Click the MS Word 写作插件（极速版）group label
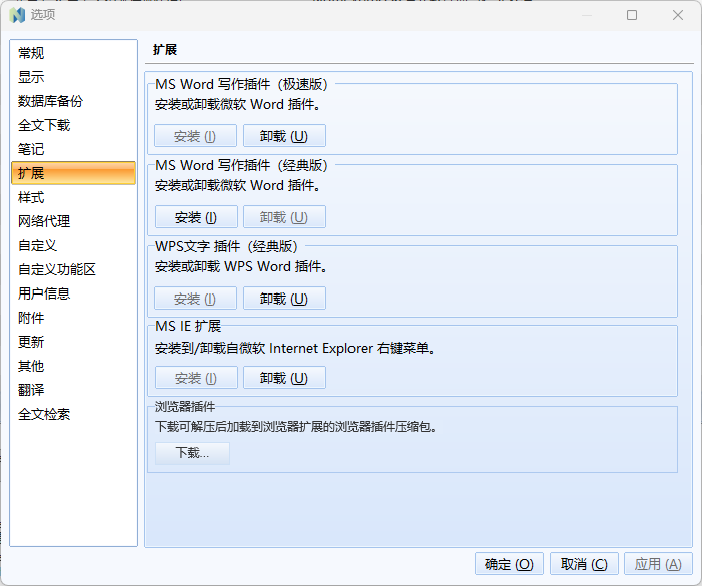 [242, 84]
